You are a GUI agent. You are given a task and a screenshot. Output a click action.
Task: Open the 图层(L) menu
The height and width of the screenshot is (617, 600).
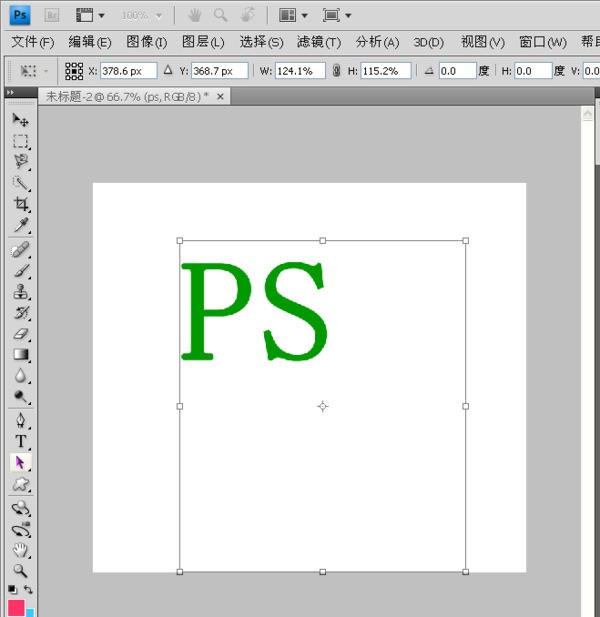(203, 42)
